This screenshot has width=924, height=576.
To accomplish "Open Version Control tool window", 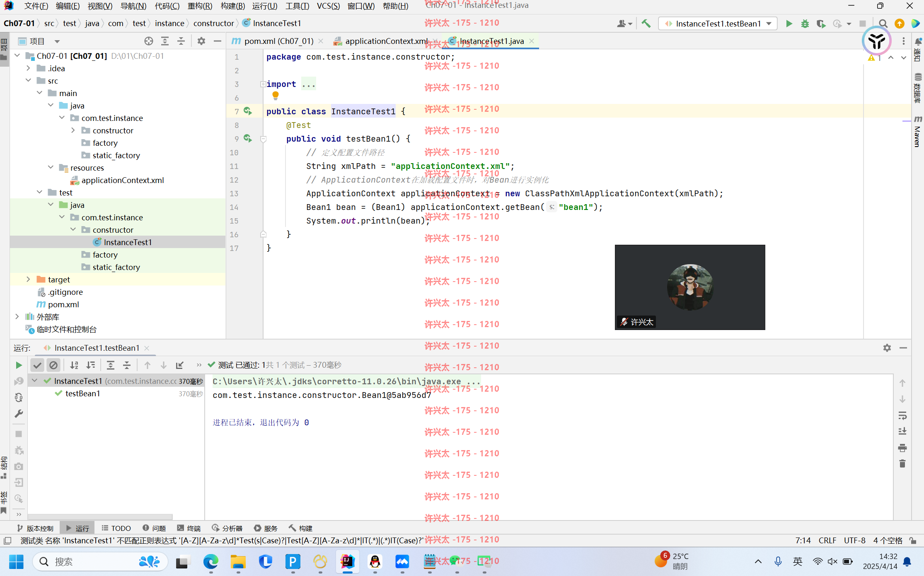I will coord(36,528).
